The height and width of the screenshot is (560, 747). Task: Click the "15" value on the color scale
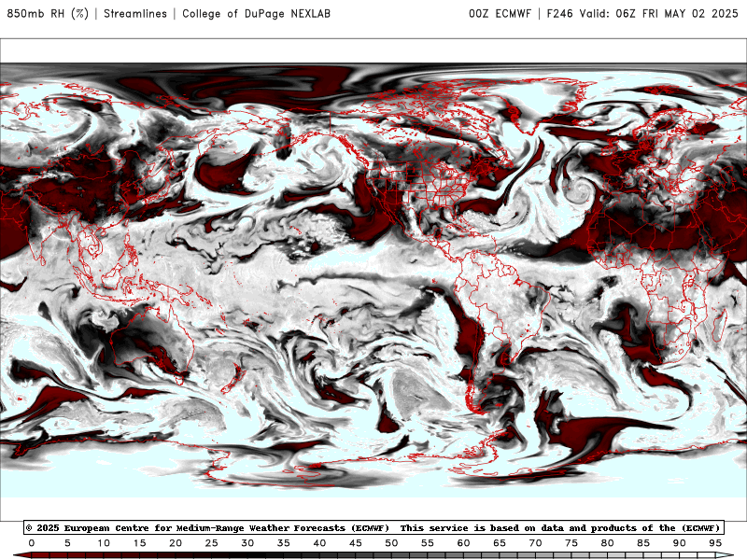tap(139, 543)
